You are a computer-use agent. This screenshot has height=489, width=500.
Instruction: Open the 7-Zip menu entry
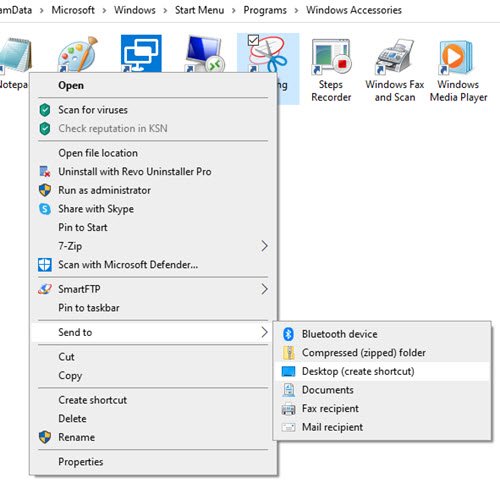click(x=153, y=246)
